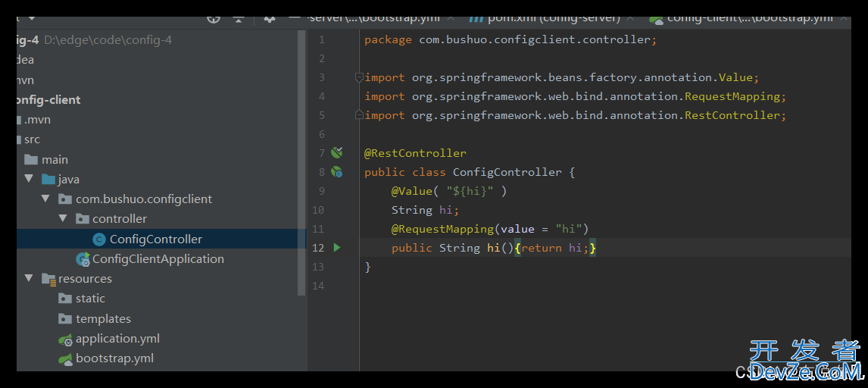868x388 pixels.
Task: Open the project panel settings gear
Action: click(270, 18)
